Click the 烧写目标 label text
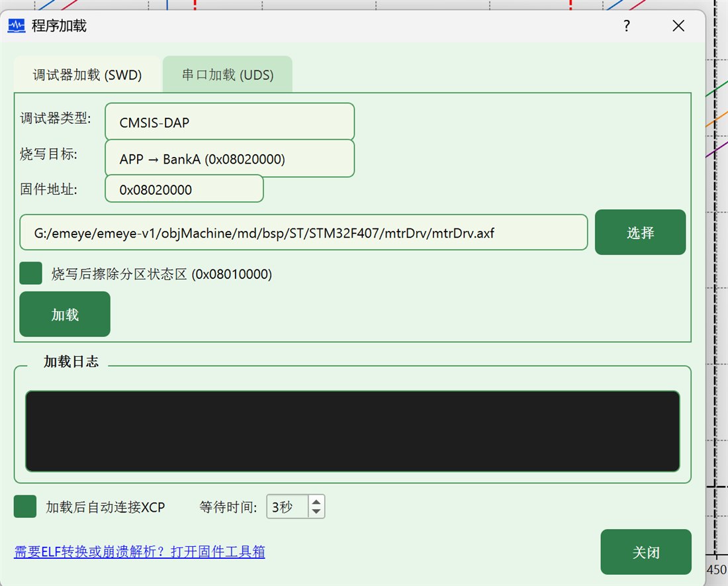The width and height of the screenshot is (728, 586). pos(49,154)
